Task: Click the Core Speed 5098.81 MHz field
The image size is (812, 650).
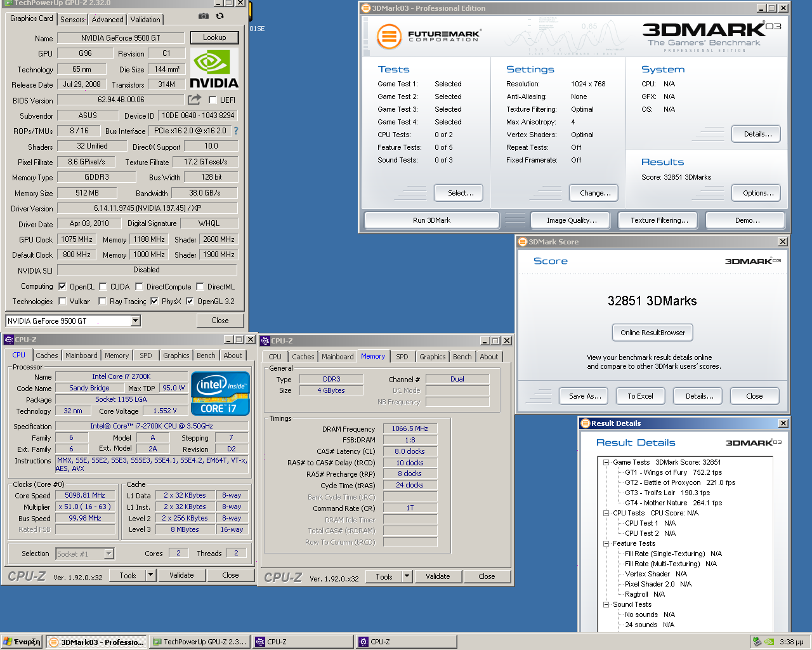Action: [85, 495]
